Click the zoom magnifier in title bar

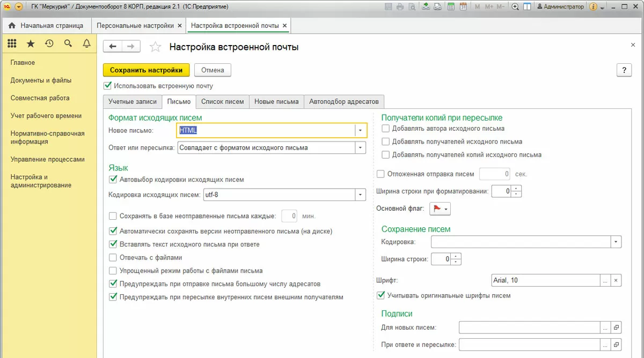click(x=515, y=7)
